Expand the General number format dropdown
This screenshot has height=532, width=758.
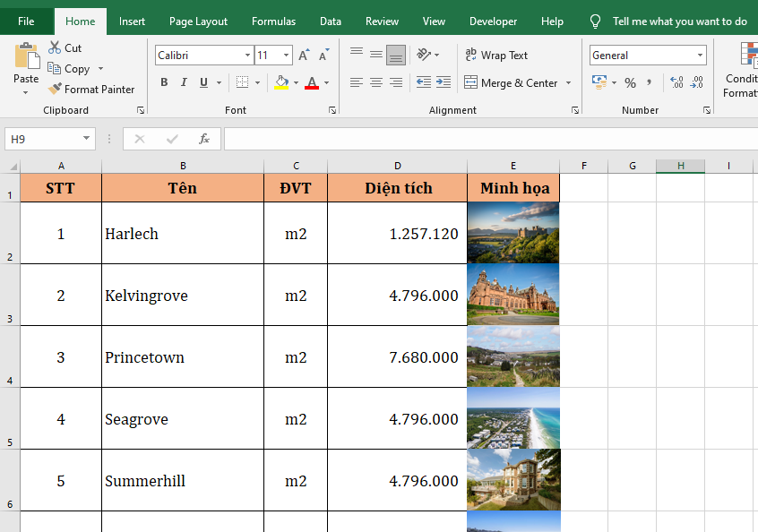tap(700, 56)
